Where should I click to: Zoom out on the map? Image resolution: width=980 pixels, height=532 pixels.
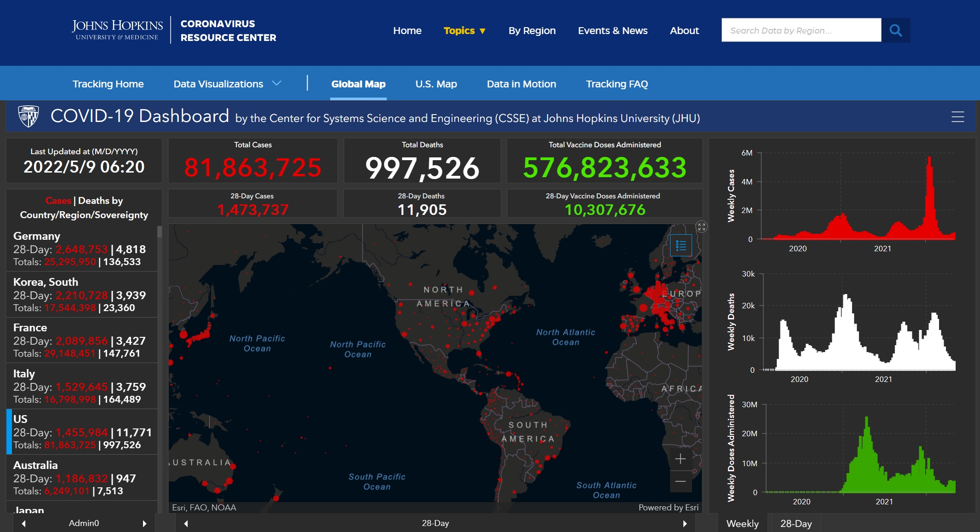[x=680, y=481]
